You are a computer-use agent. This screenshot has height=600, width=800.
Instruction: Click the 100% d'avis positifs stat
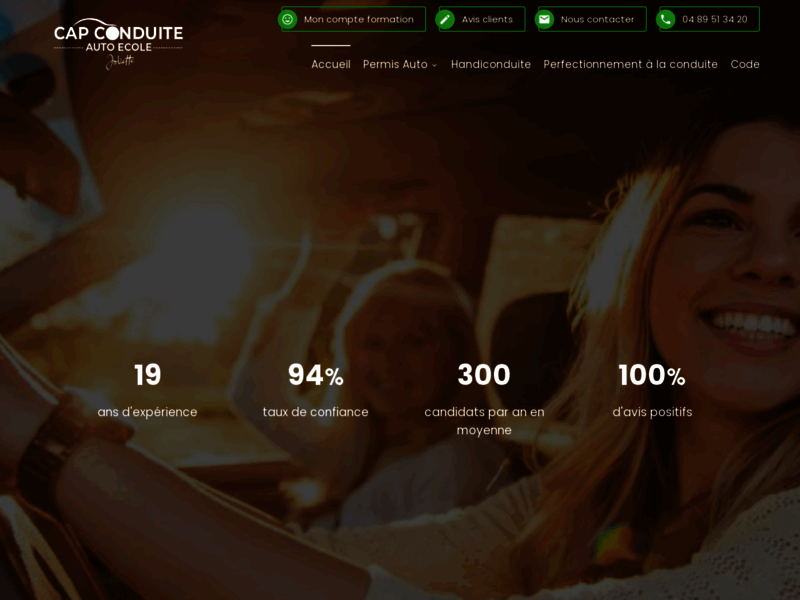coord(652,376)
